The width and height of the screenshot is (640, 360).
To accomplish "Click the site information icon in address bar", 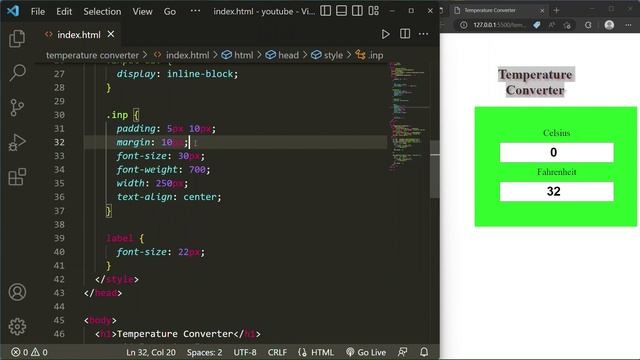I will point(464,25).
